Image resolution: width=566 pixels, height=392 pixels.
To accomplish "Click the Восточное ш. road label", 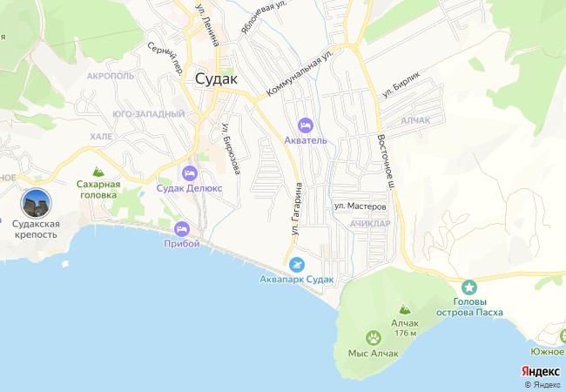I will 386,163.
